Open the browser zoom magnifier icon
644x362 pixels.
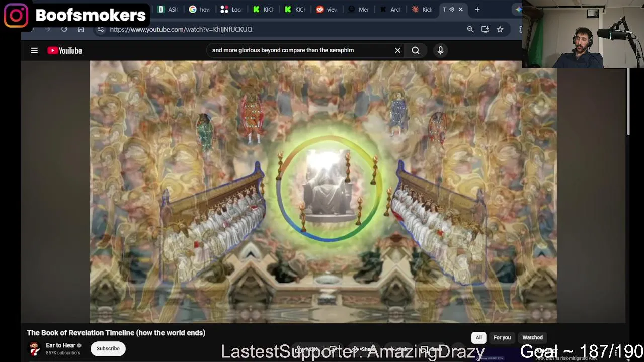pyautogui.click(x=470, y=29)
